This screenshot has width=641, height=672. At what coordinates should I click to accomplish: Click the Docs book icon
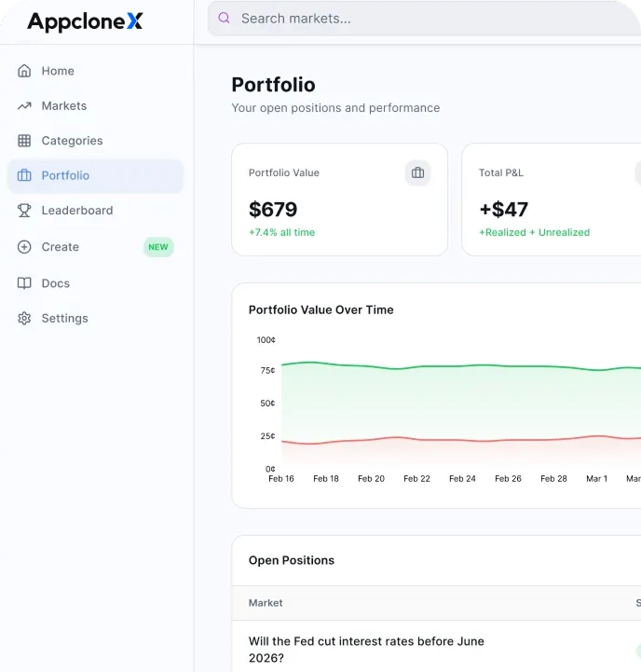click(24, 283)
